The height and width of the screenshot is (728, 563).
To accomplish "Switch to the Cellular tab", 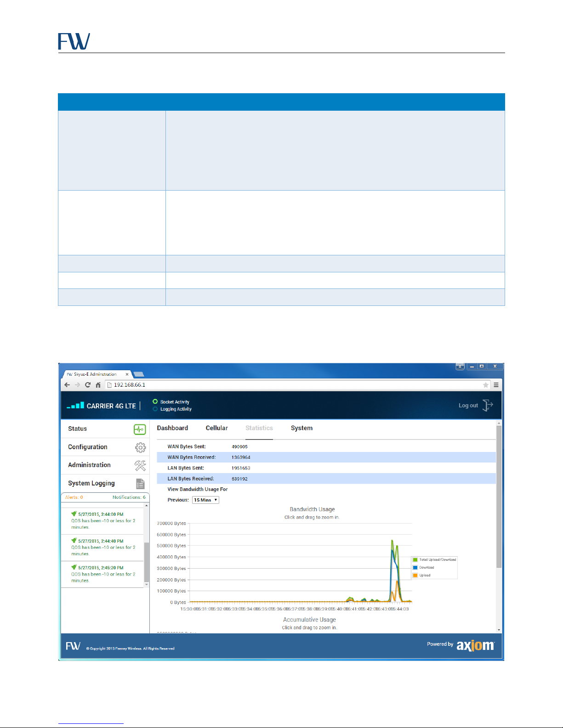I will (217, 428).
